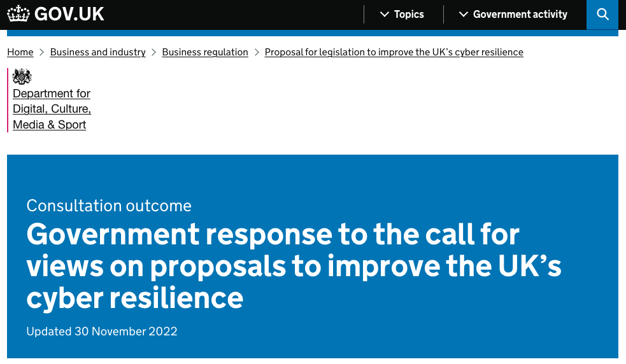The height and width of the screenshot is (364, 626).
Task: Navigate to the Business regulation breadcrumb
Action: point(205,52)
